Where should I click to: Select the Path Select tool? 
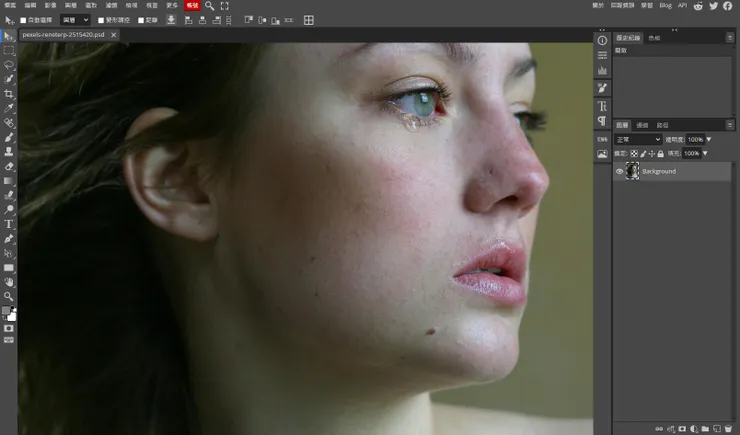tap(9, 253)
